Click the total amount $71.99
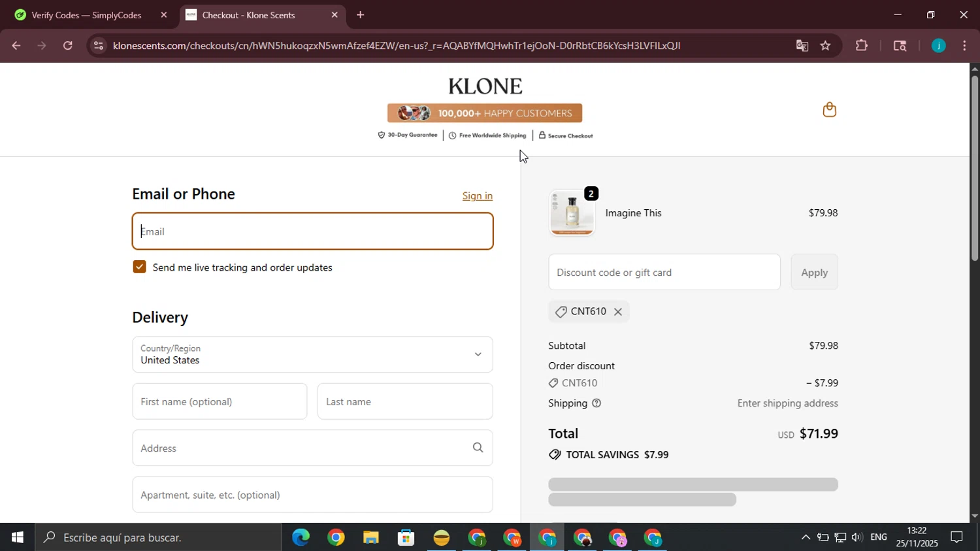The height and width of the screenshot is (551, 980). pyautogui.click(x=819, y=433)
